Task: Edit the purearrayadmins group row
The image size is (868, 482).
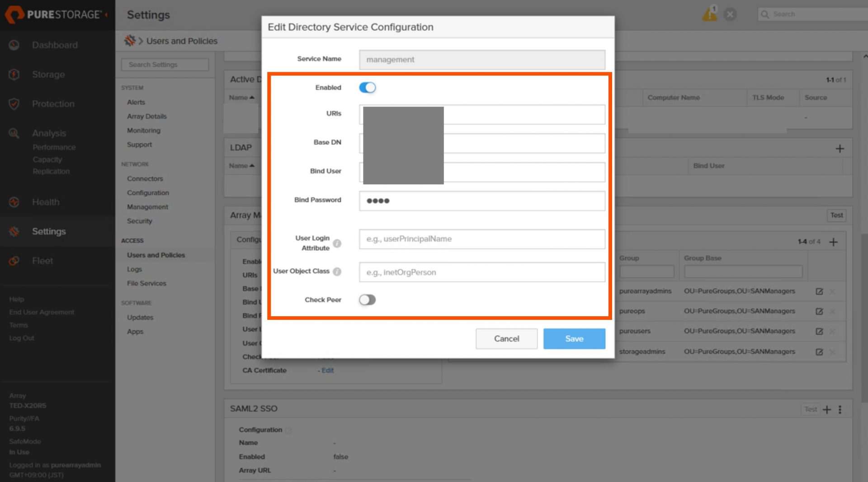Action: coord(819,291)
